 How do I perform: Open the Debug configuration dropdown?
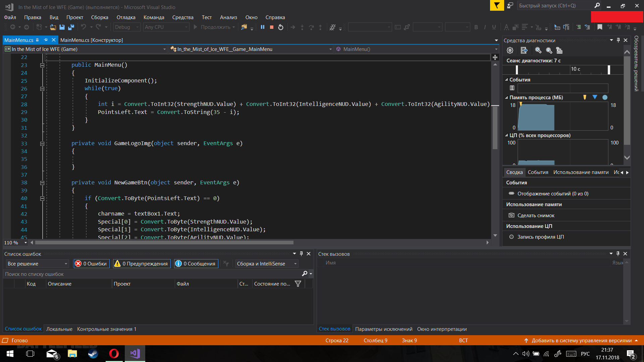pyautogui.click(x=127, y=27)
